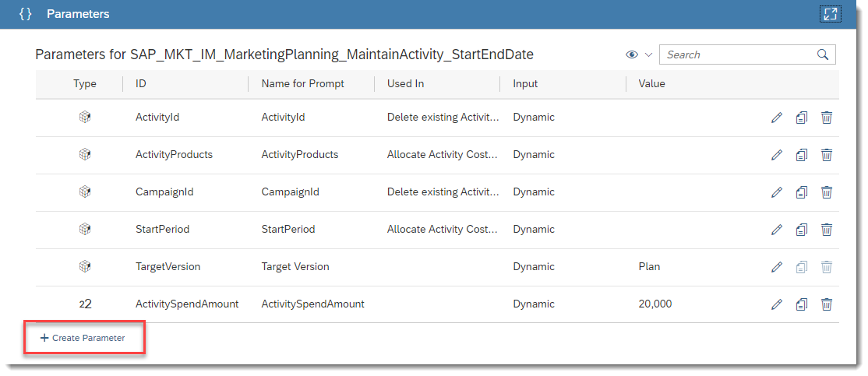Select the CampaignId ID cell
Image resolution: width=868 pixels, height=376 pixels.
(x=164, y=192)
